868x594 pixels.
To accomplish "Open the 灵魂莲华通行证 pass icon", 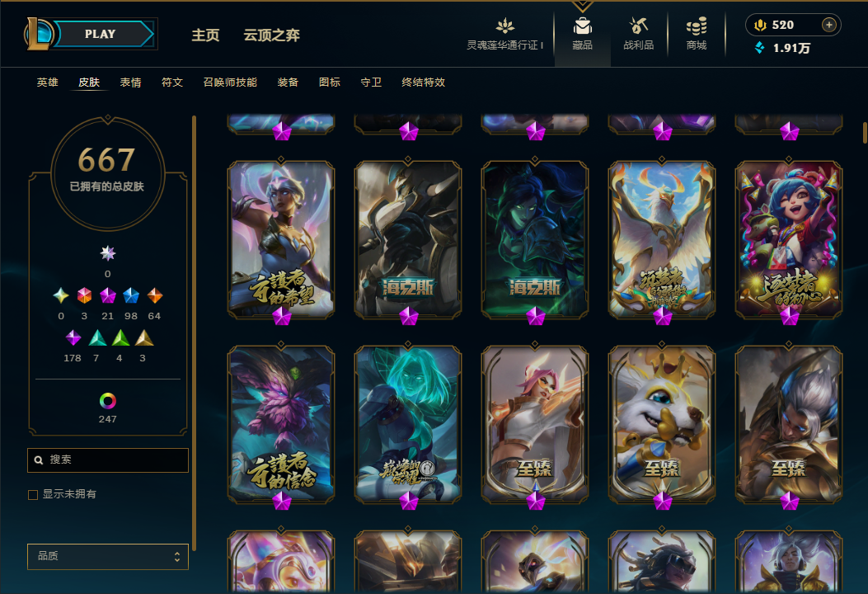I will [504, 26].
